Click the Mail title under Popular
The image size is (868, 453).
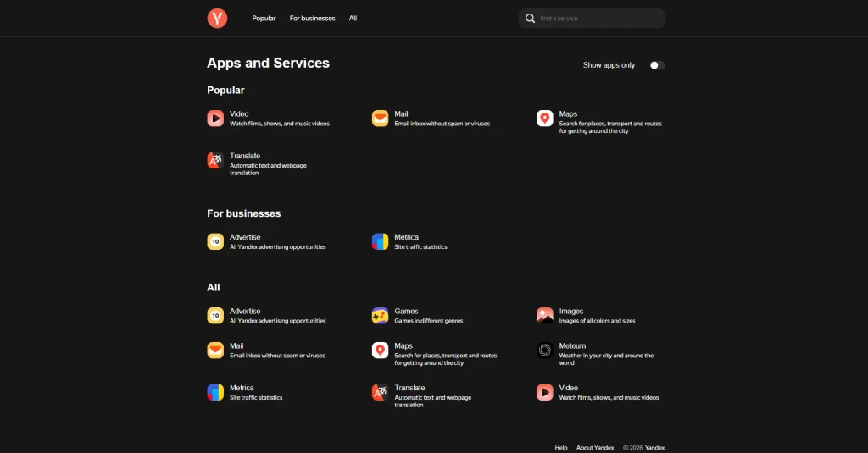(x=401, y=114)
